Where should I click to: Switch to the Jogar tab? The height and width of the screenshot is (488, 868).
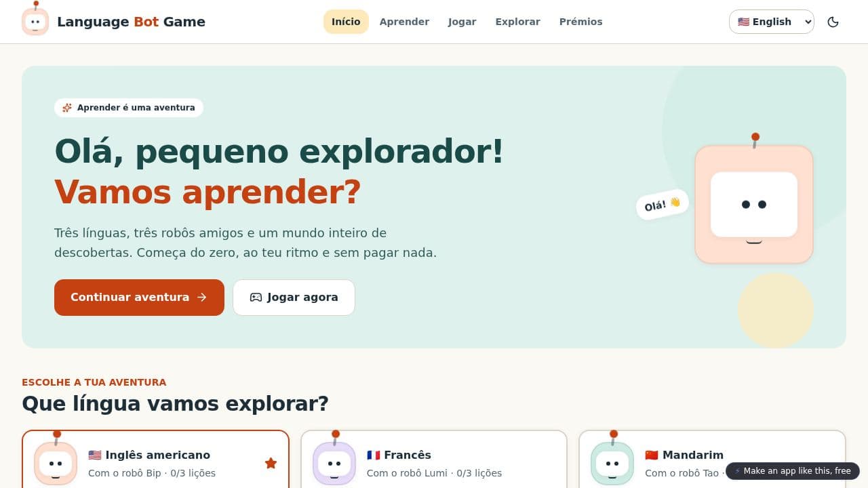click(x=462, y=22)
